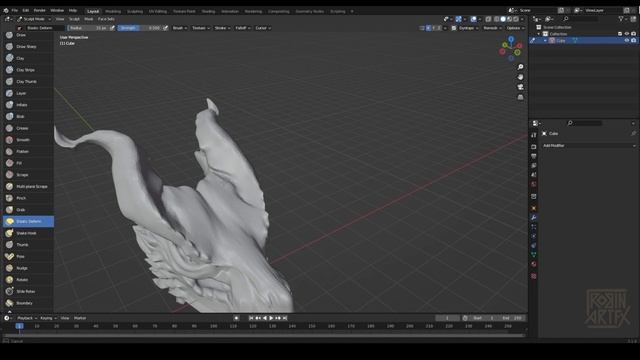Switch to the Layout workspace tab
This screenshot has width=640, height=360.
tap(93, 11)
